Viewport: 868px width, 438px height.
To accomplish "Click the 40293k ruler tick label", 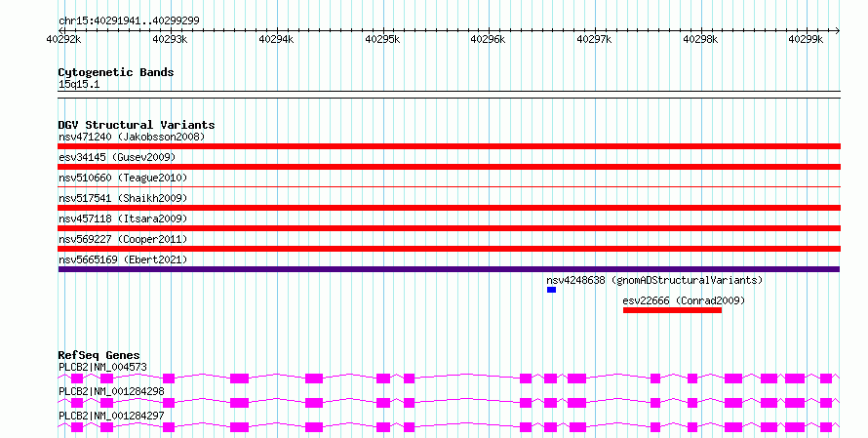I will click(x=170, y=40).
